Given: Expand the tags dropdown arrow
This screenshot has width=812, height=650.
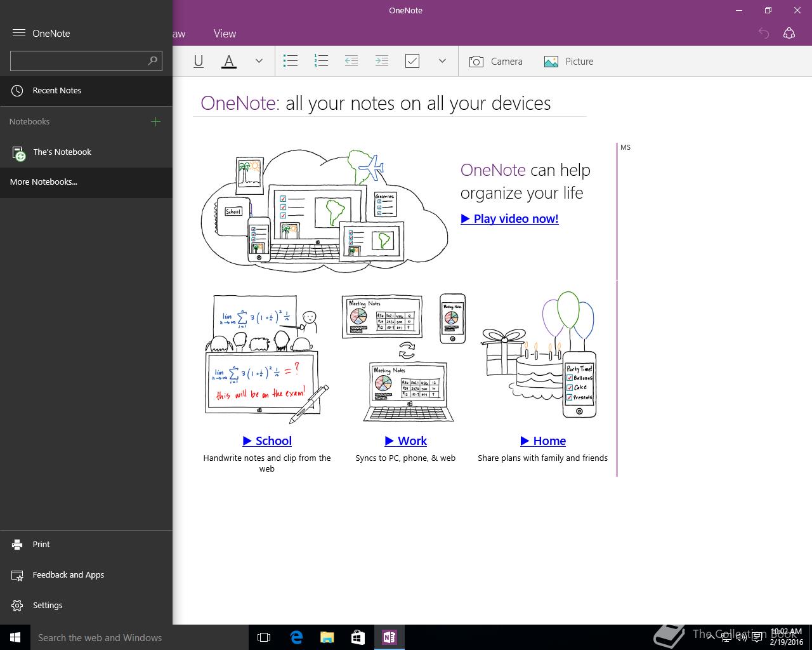Looking at the screenshot, I should (x=442, y=61).
